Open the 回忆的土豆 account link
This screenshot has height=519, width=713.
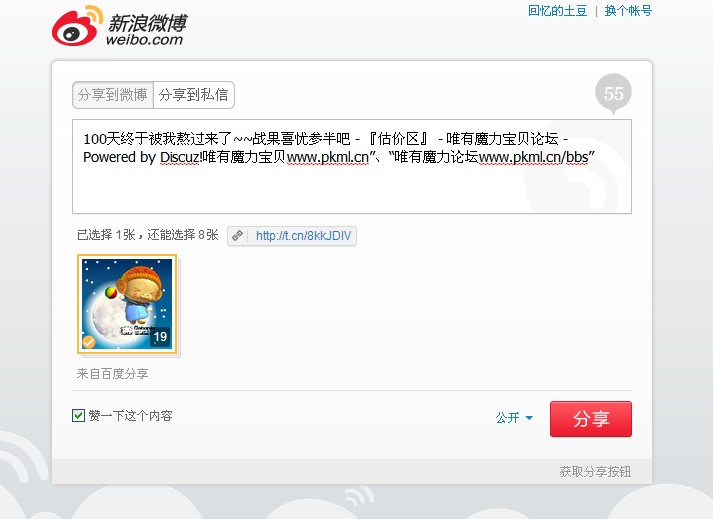pos(557,10)
